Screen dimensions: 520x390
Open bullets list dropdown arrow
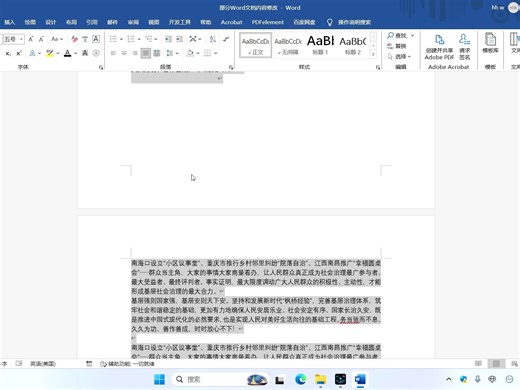tap(121, 39)
